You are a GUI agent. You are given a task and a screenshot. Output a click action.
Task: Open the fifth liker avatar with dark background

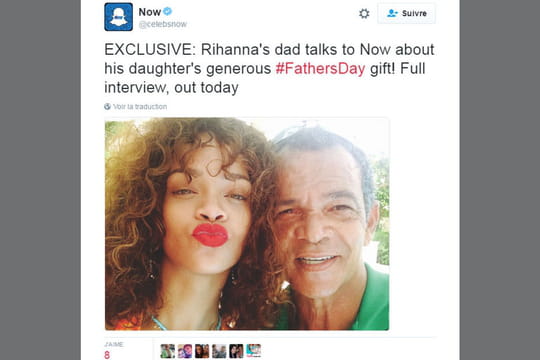click(236, 351)
